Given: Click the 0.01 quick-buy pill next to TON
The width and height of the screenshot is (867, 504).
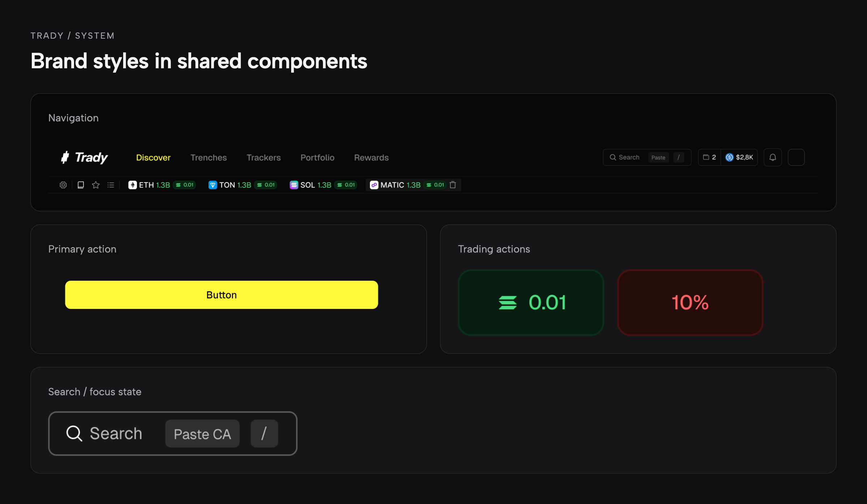Looking at the screenshot, I should 266,185.
